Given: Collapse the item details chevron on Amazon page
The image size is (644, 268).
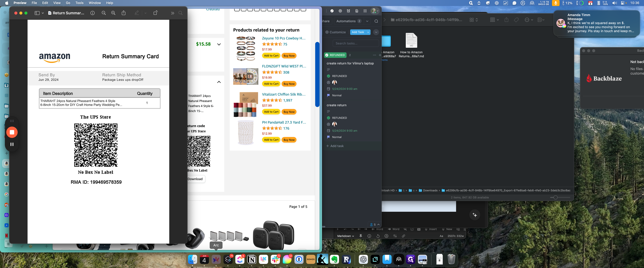Looking at the screenshot, I should click(219, 82).
